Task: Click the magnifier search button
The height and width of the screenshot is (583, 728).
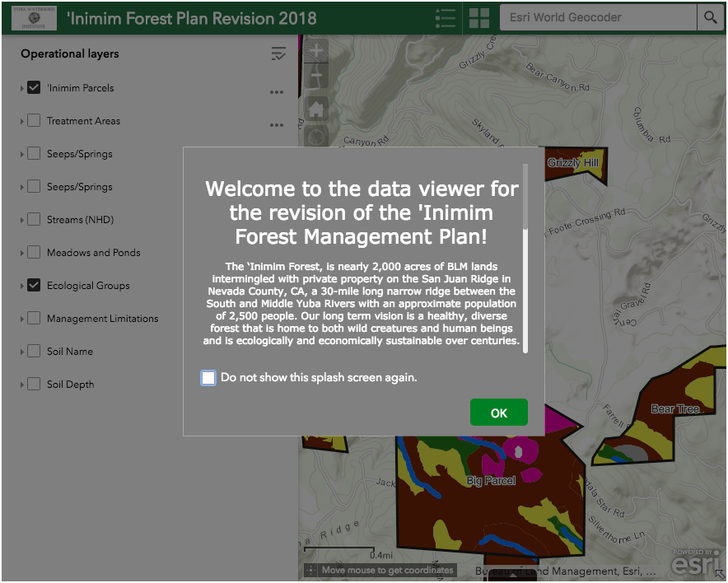Action: pyautogui.click(x=709, y=17)
